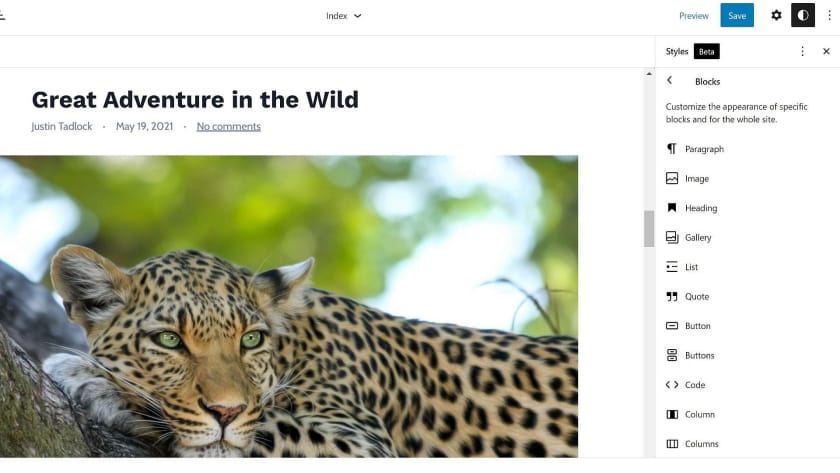Follow the No comments link

pos(229,126)
